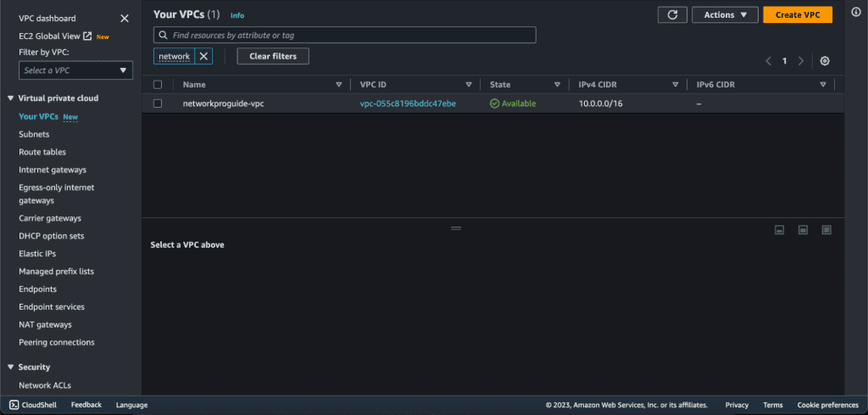
Task: Open NAT gateways in sidebar
Action: 46,325
